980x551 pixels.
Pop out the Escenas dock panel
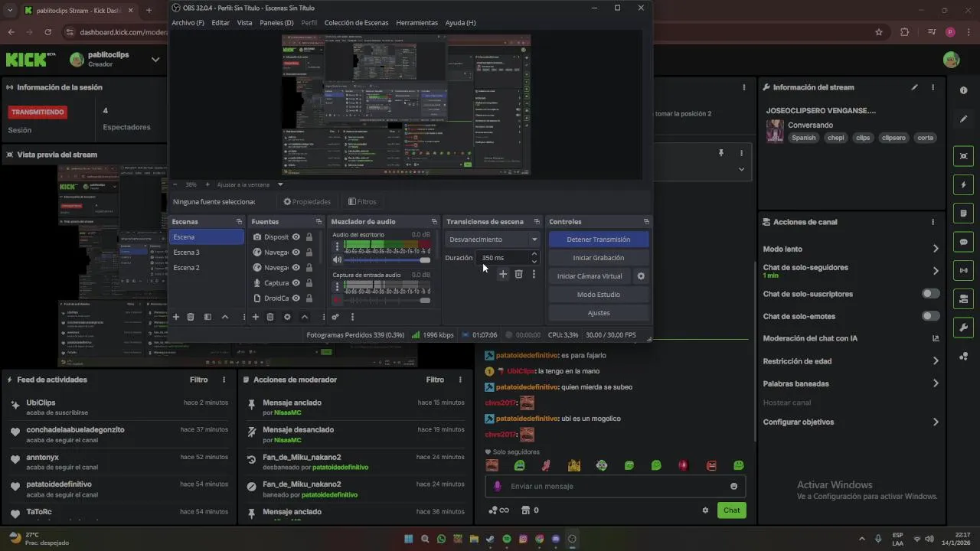(239, 222)
